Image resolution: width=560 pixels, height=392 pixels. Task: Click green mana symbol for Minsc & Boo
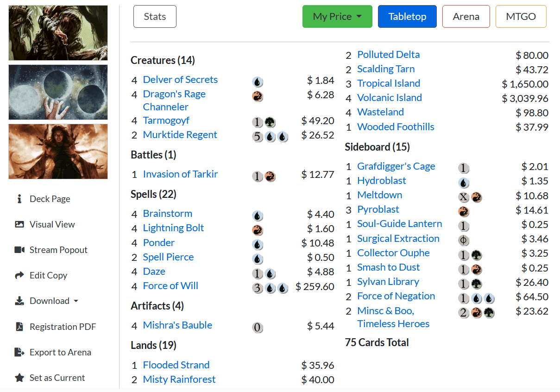[489, 313]
